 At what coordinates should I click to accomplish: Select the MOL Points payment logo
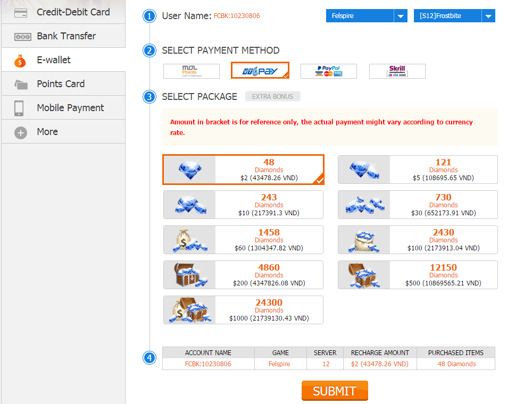pos(192,71)
